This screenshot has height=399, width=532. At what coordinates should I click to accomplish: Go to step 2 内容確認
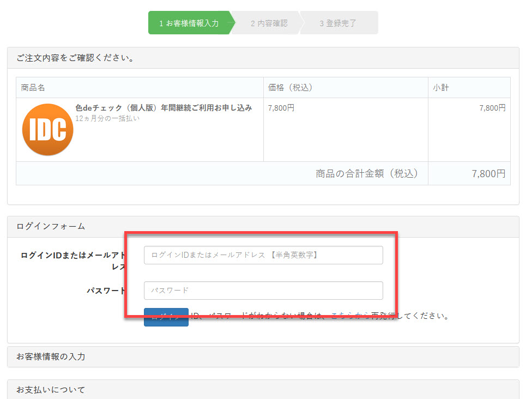[x=268, y=23]
